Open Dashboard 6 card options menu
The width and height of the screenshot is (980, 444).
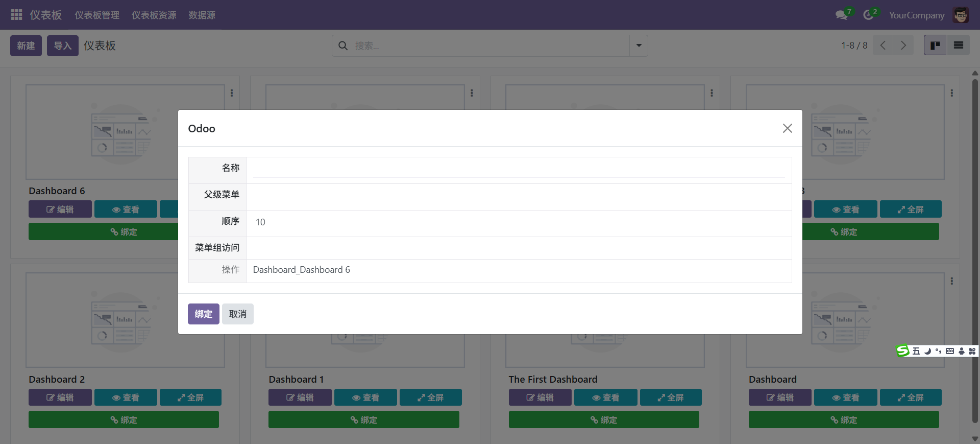232,93
